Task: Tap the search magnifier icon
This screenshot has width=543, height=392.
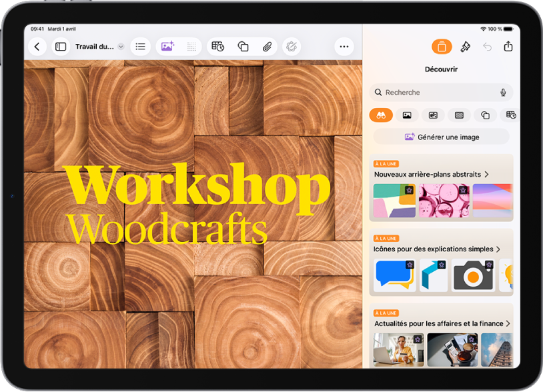Action: [378, 93]
